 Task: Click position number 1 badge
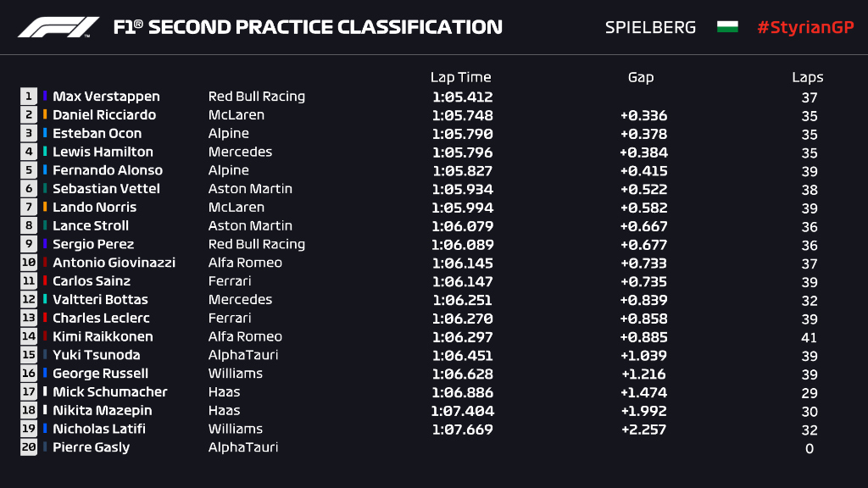click(x=29, y=97)
